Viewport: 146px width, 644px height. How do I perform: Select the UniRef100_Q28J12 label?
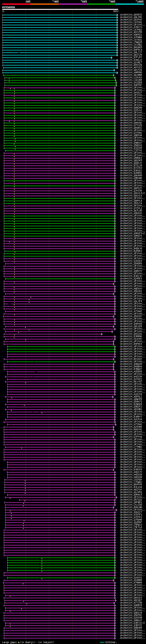click(131, 110)
